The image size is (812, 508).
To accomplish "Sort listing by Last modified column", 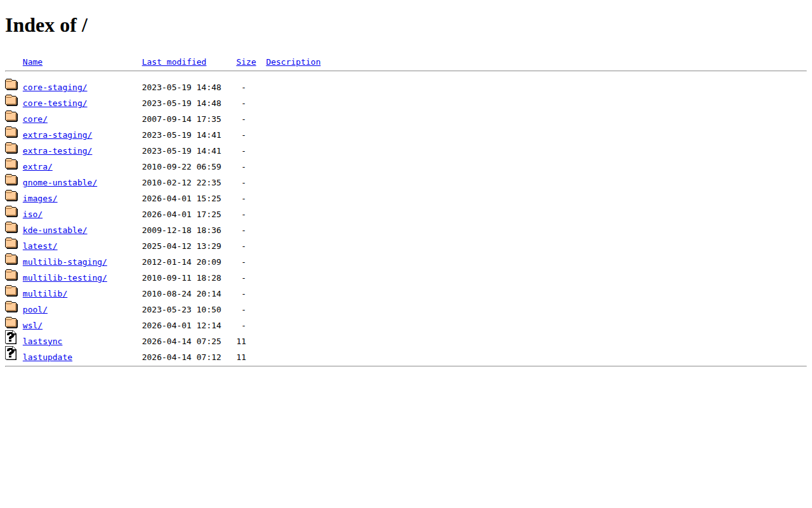I will (174, 62).
